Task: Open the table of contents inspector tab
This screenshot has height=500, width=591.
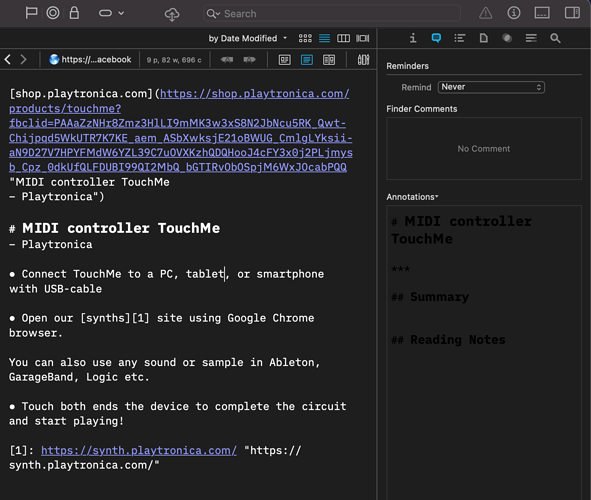Action: (x=459, y=38)
